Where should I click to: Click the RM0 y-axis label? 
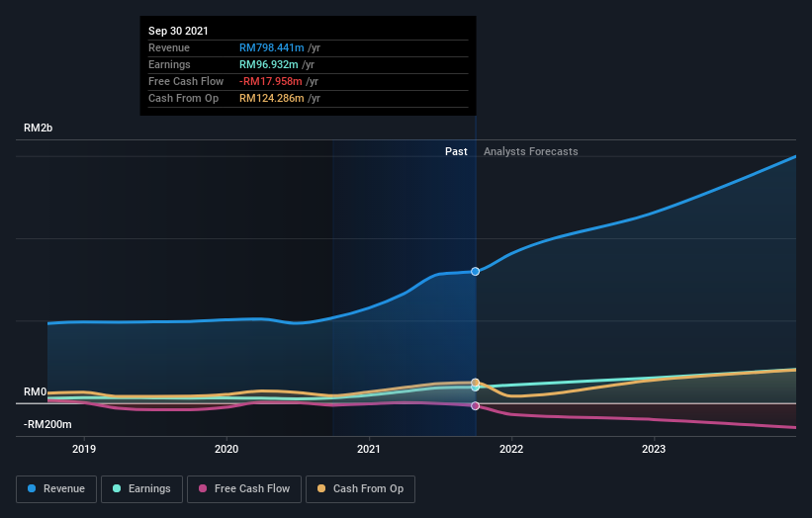[36, 391]
